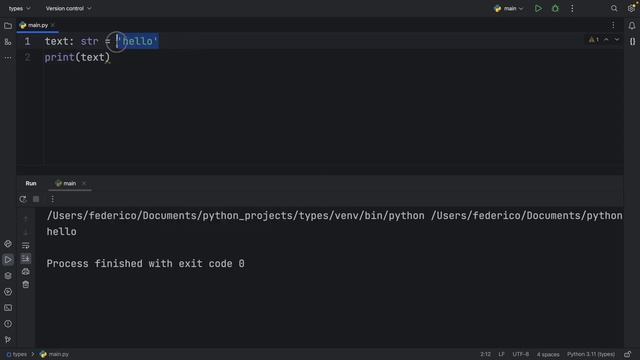640x360 pixels.
Task: Open Git version control tool window
Action: 8,340
